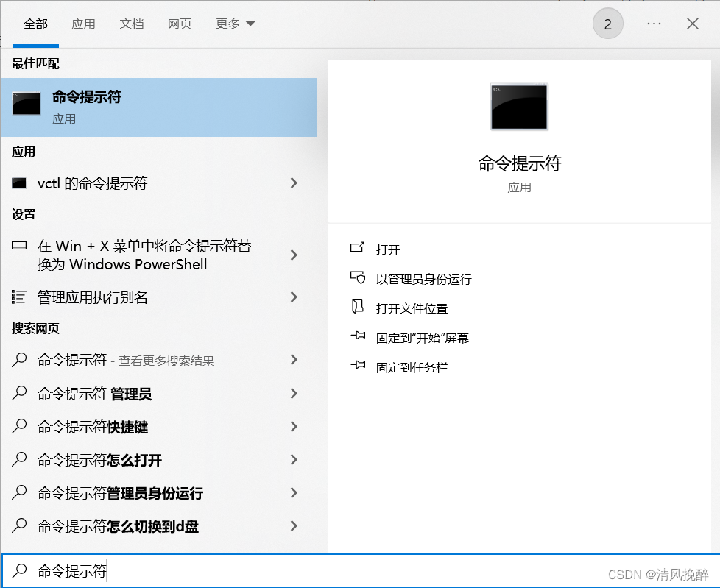The width and height of the screenshot is (720, 588).
Task: Expand arrow for 管理应用执行别名
Action: coord(294,297)
